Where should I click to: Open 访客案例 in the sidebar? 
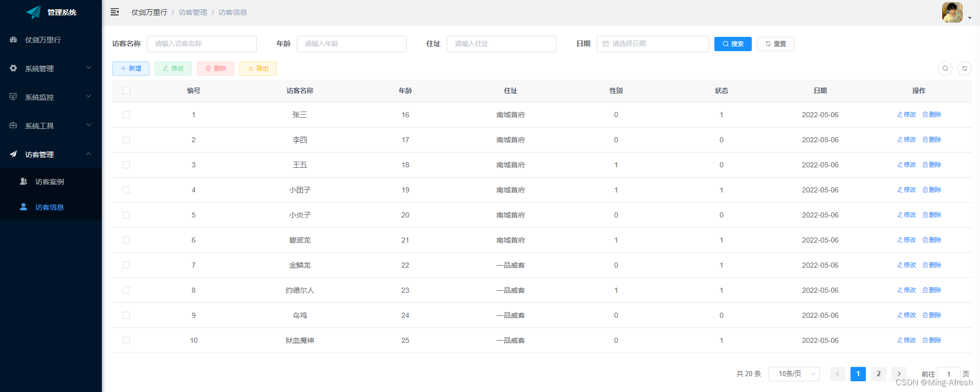click(50, 182)
